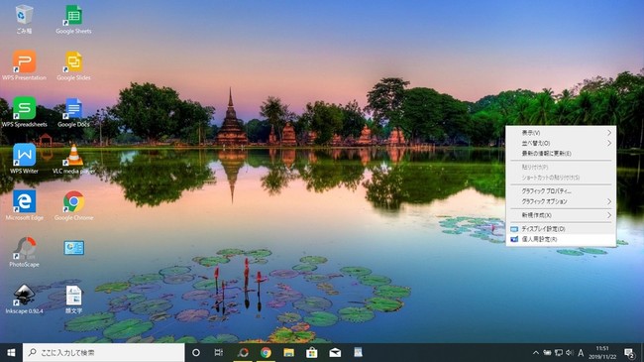The height and width of the screenshot is (362, 644).
Task: Expand the 表示(V) submenu arrow
Action: [609, 133]
